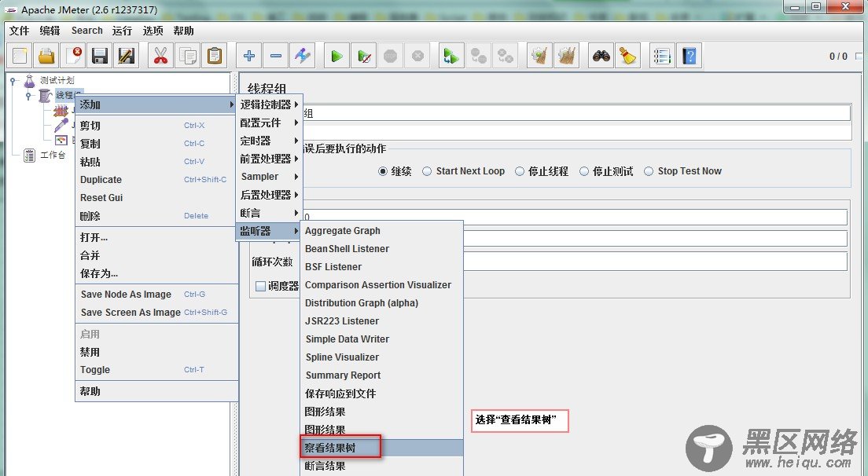Save the test plan with floppy icon
The image size is (868, 476).
pos(100,56)
